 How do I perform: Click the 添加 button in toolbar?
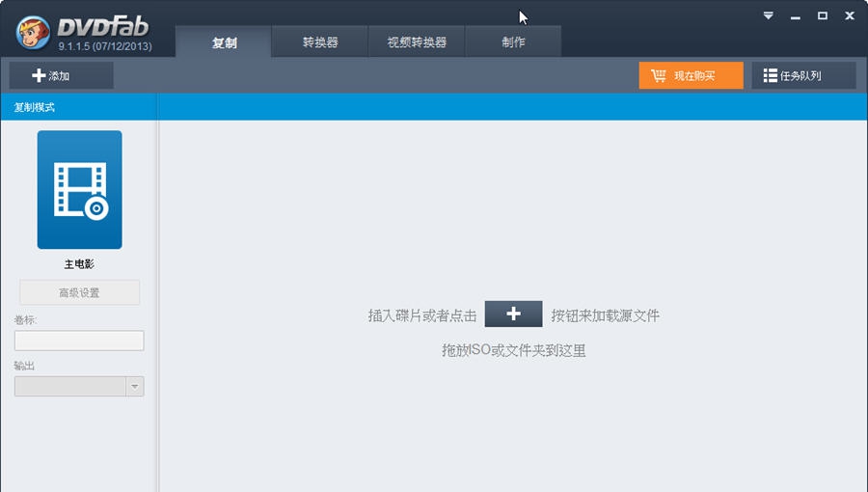coord(62,75)
